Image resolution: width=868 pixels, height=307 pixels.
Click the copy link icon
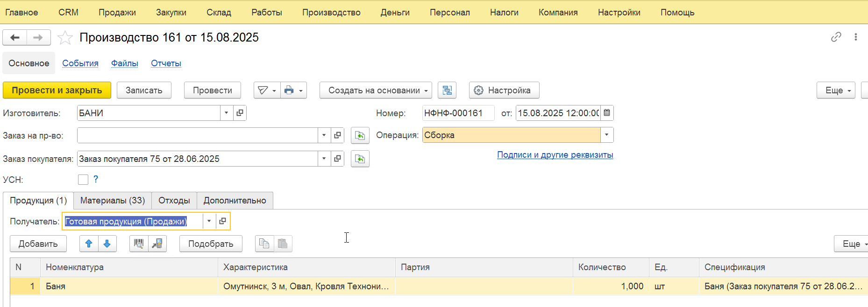(836, 37)
